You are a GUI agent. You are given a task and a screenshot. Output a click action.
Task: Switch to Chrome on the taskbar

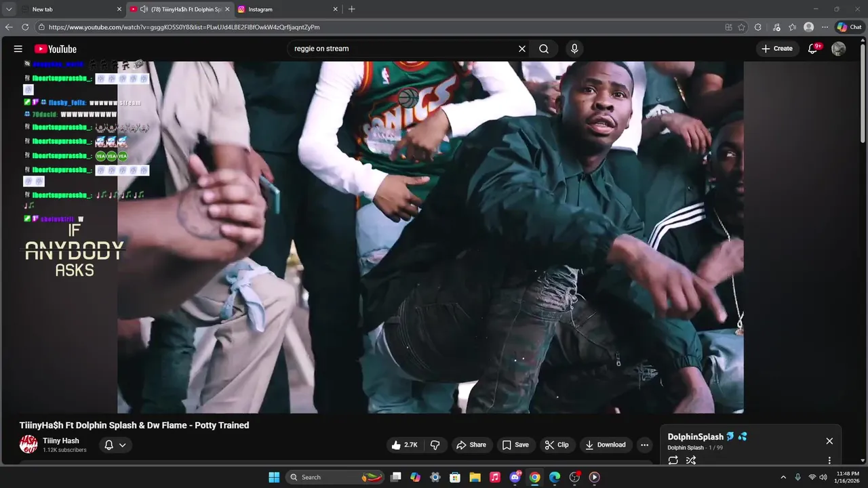[x=534, y=477]
